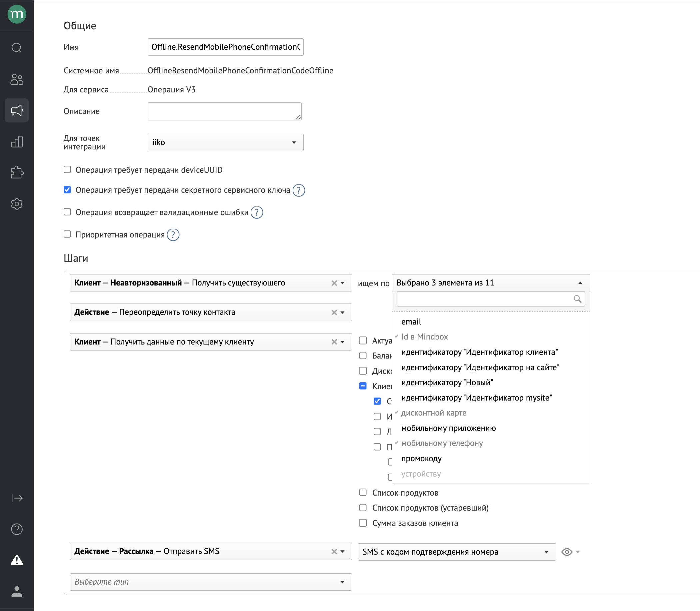Open the warning triangle notifications icon
The height and width of the screenshot is (611, 700).
17,560
